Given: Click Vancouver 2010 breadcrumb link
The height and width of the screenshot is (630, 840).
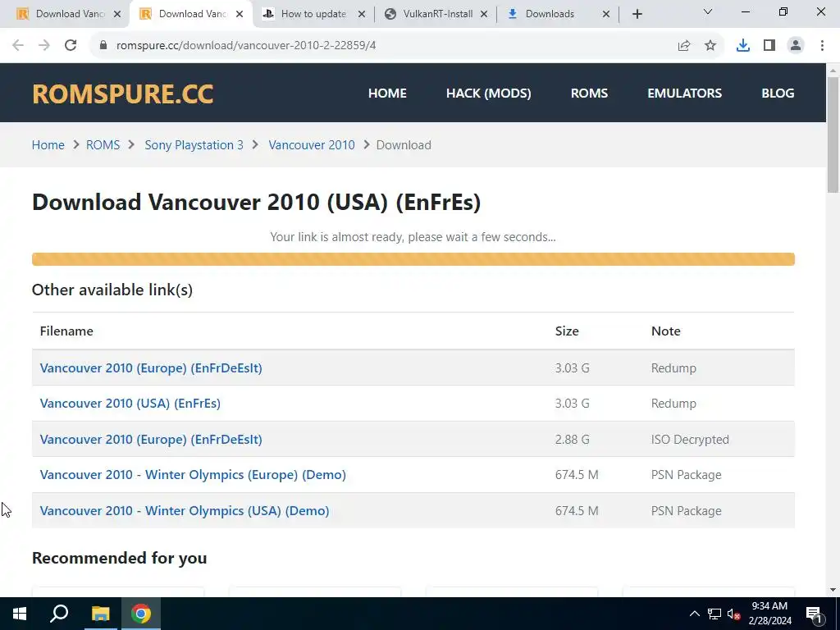Looking at the screenshot, I should [312, 145].
